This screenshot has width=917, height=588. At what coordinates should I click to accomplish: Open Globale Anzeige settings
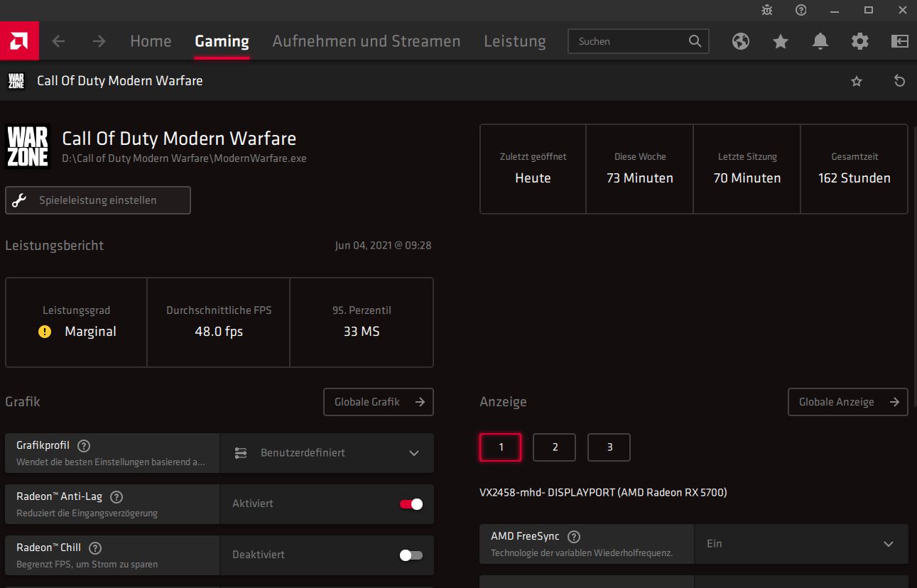coord(848,402)
